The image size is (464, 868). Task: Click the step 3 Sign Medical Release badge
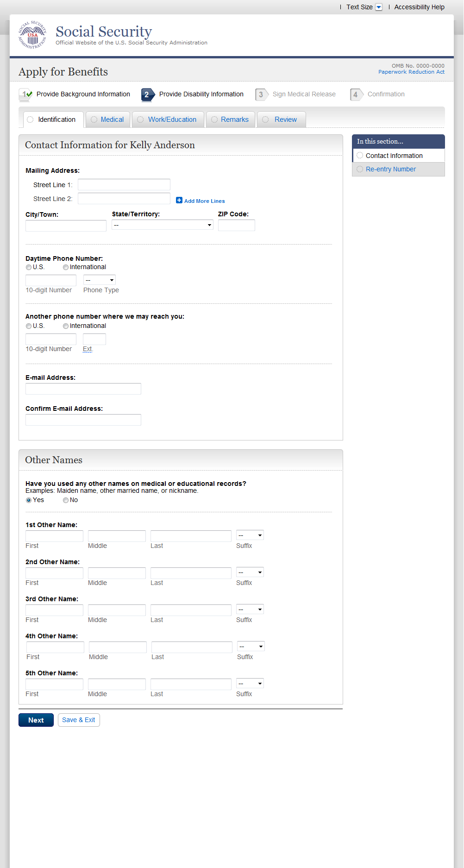click(261, 94)
